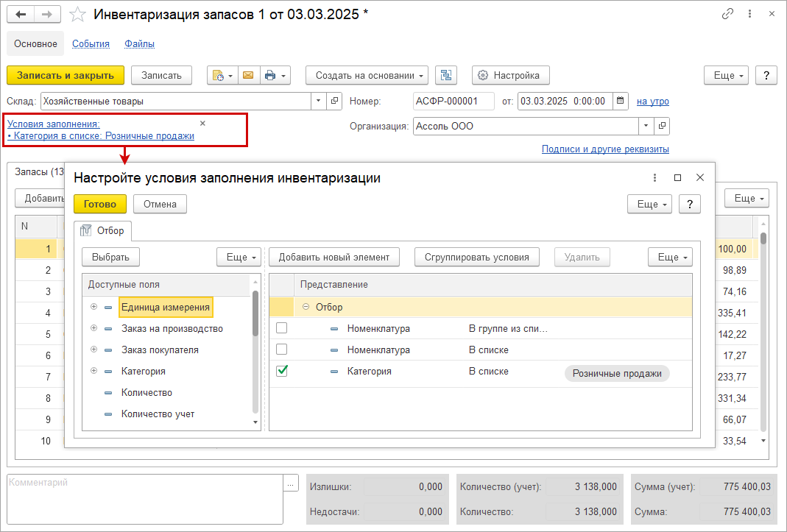Viewport: 787px width, 532px height.
Task: Click the comment field ellipsis button
Action: point(291,483)
